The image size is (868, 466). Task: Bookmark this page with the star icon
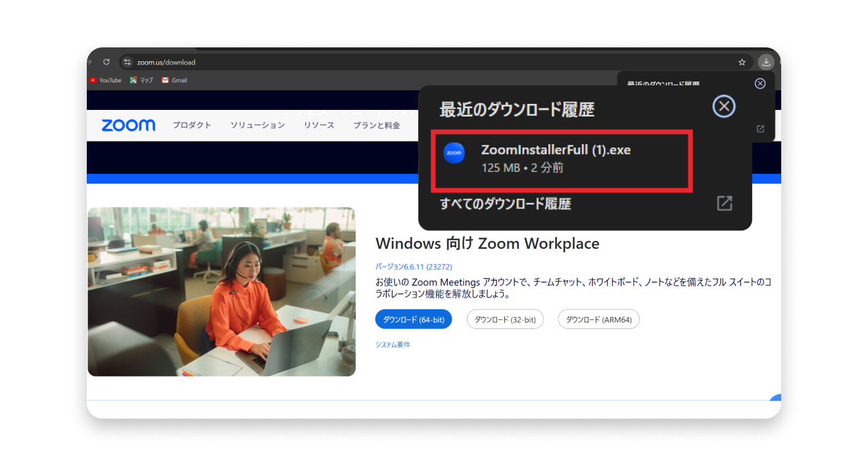click(742, 62)
